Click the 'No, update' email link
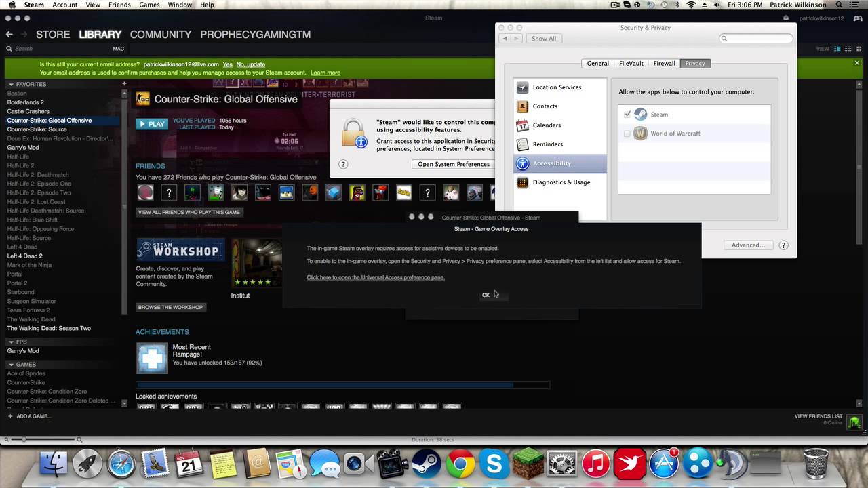The width and height of the screenshot is (868, 488). point(250,64)
